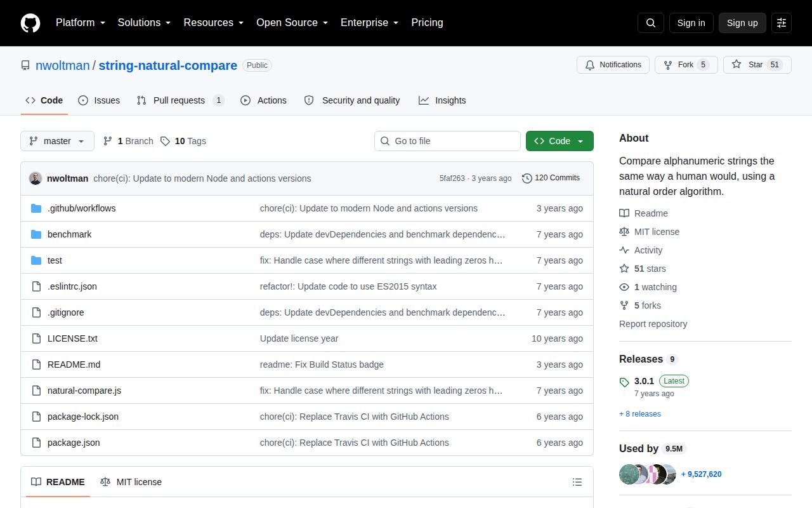
Task: Open the 5 forks link in About
Action: pos(640,305)
